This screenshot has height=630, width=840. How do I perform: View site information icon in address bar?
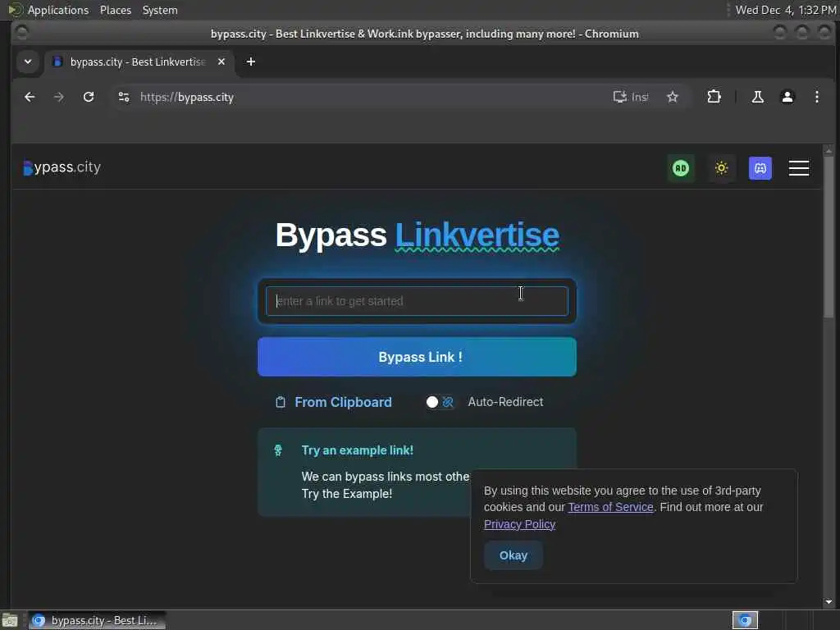pos(124,97)
